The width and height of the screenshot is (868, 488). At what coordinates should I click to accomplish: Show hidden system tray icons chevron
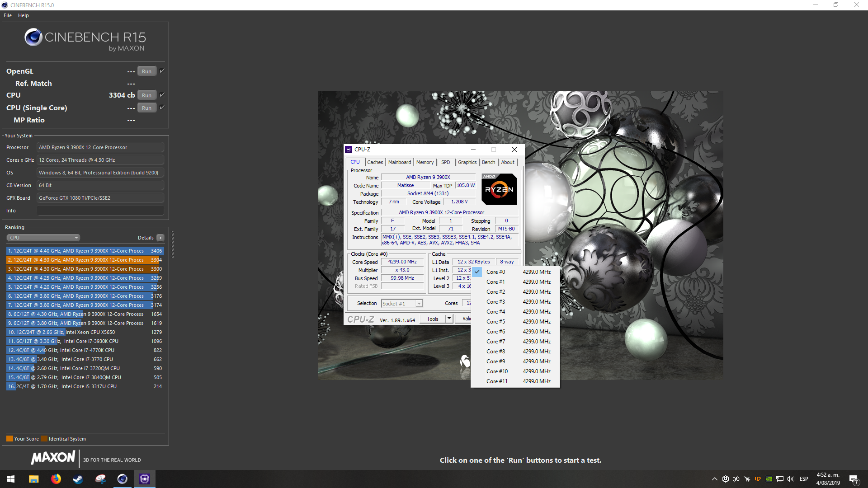[714, 479]
